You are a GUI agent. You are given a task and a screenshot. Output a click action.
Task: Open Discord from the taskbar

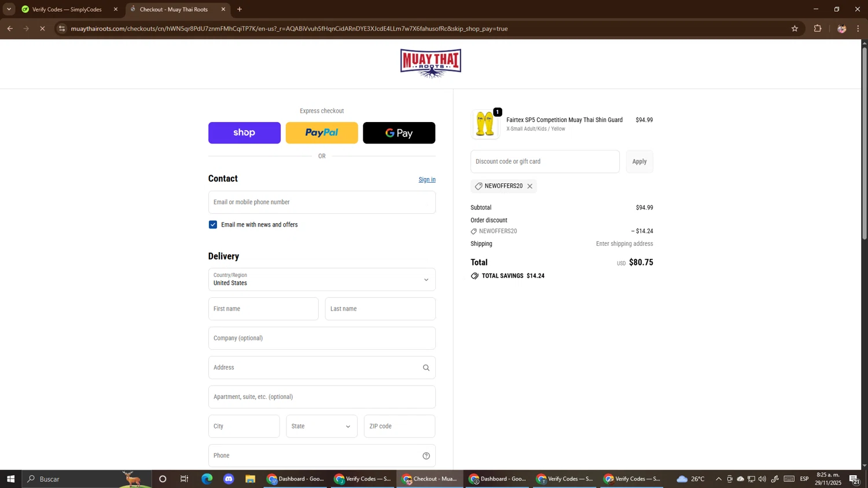pyautogui.click(x=229, y=479)
